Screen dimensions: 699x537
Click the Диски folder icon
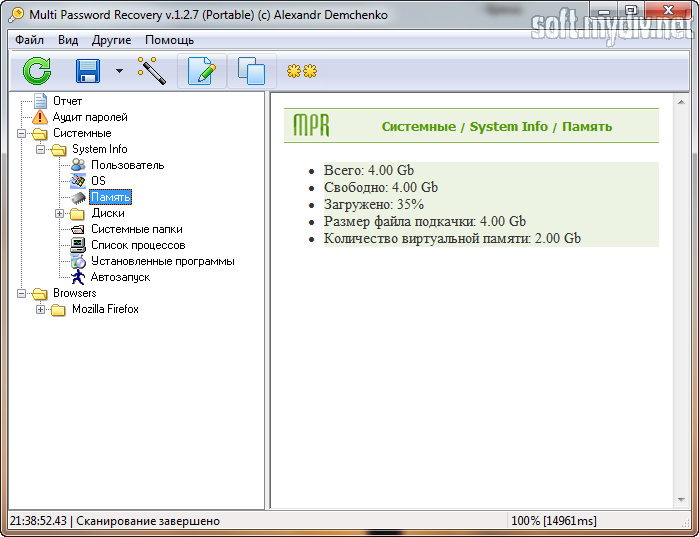pos(77,214)
